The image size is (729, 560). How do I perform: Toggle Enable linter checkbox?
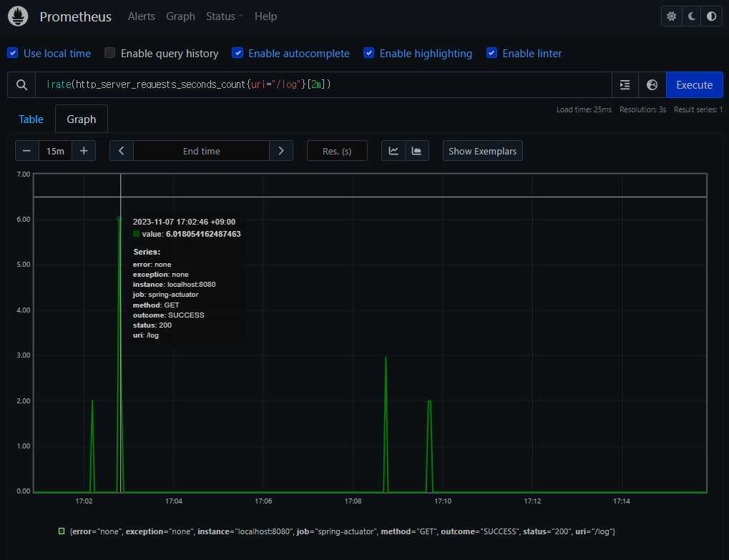pyautogui.click(x=491, y=53)
